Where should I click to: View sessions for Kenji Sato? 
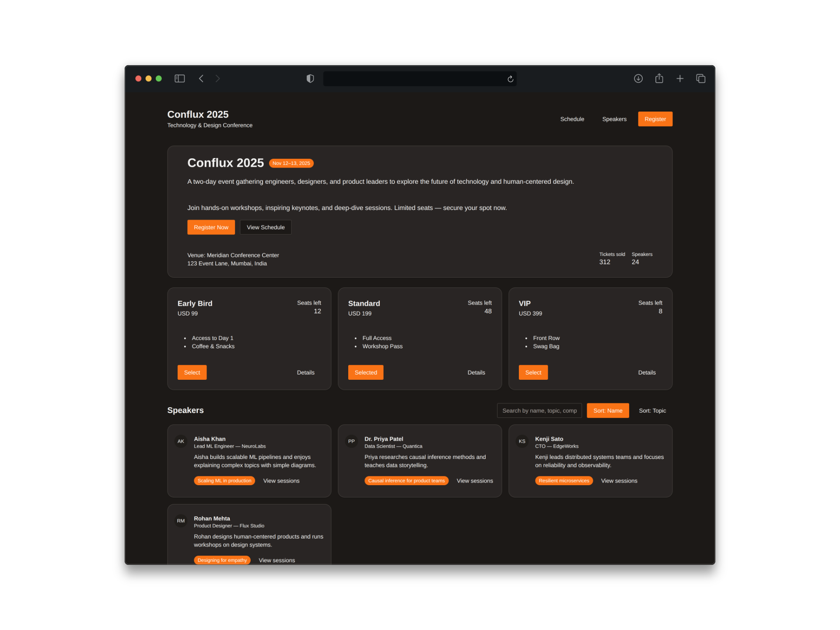[x=619, y=480]
